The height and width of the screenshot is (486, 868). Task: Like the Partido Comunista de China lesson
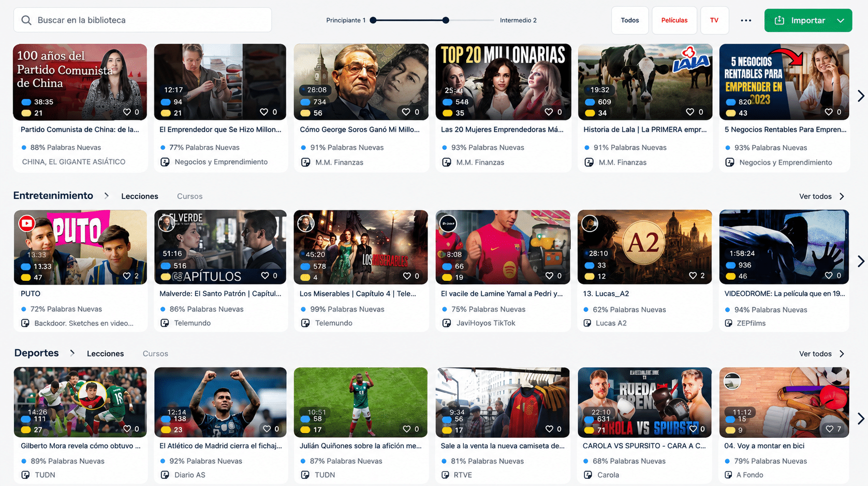click(x=127, y=112)
